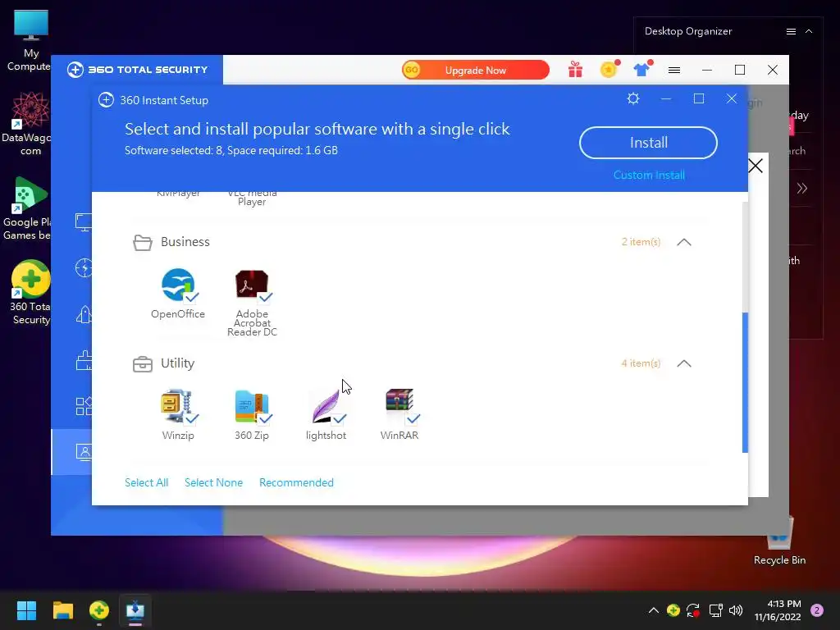Uncheck the lightshot checkbox

(x=339, y=418)
